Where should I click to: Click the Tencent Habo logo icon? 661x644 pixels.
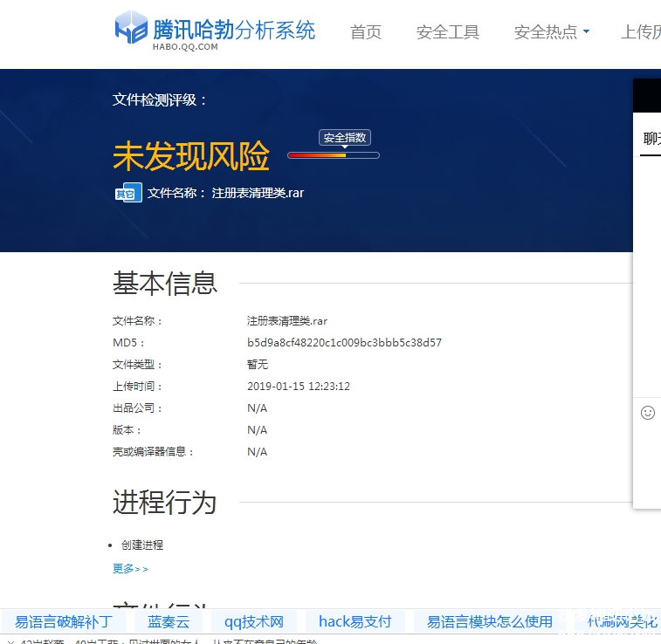point(132,28)
